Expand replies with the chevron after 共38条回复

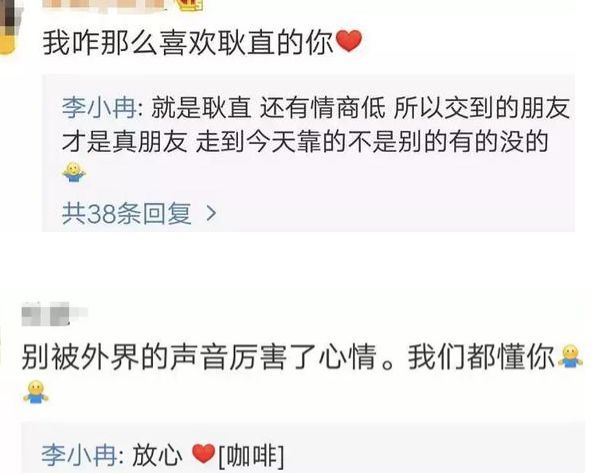click(x=211, y=214)
